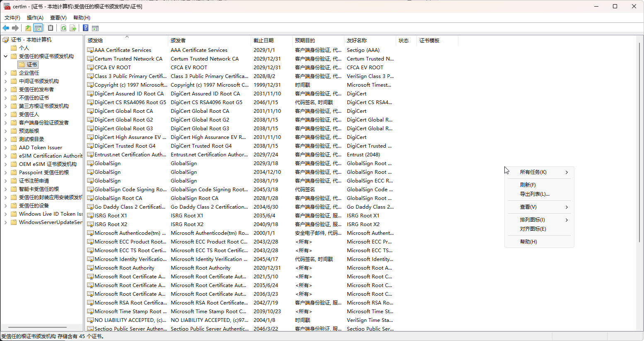Click the folder icon beside 个人
644x341 pixels.
click(x=14, y=48)
